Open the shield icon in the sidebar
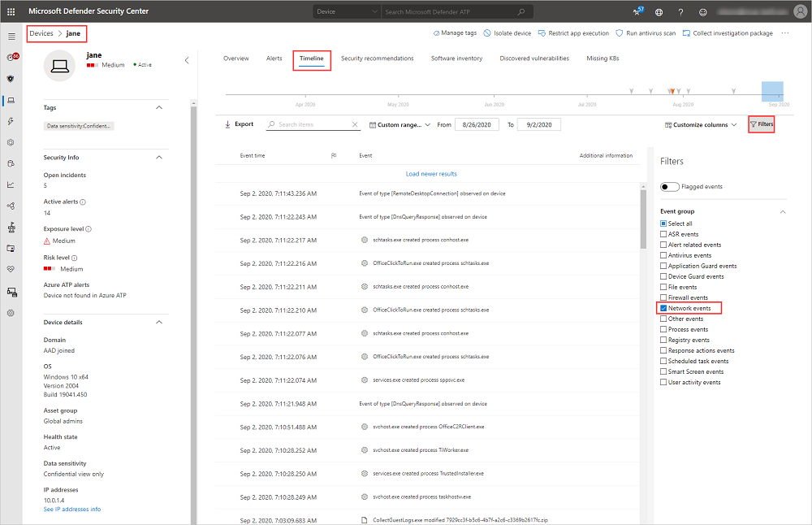This screenshot has height=525, width=812. [x=11, y=79]
